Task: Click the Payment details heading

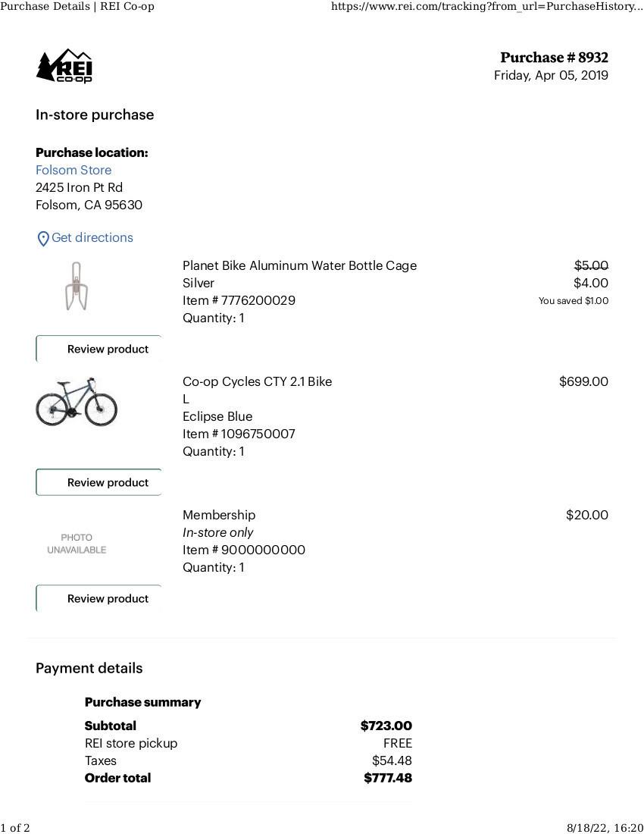Action: click(x=89, y=668)
